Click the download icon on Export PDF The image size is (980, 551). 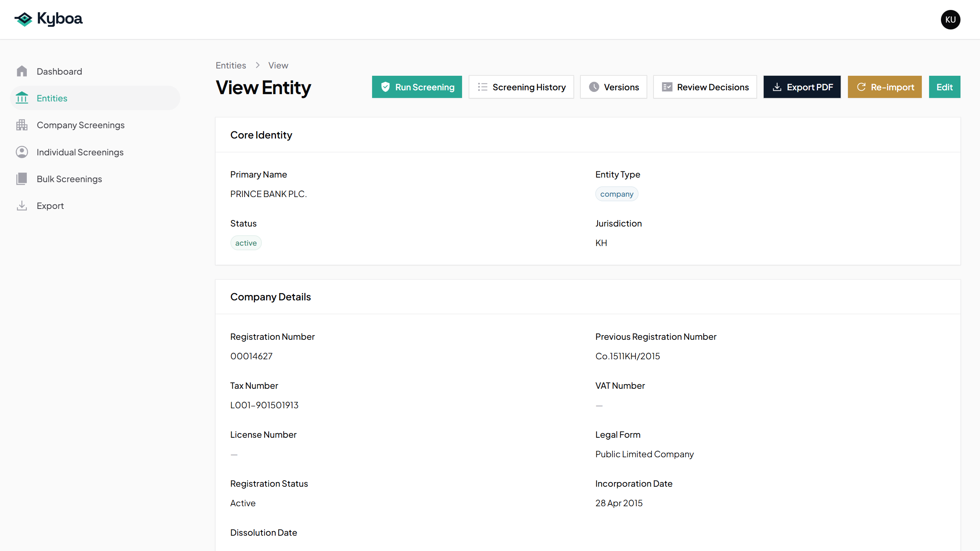point(777,87)
